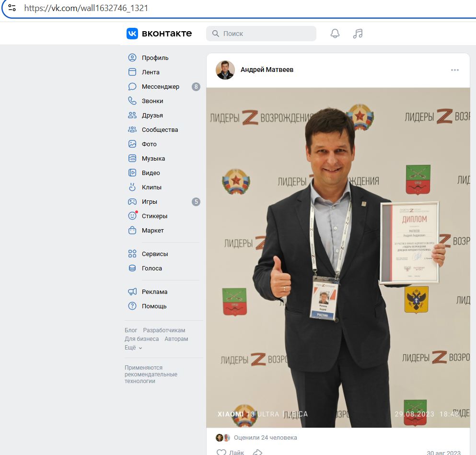Open the Разработчикам footer link
The height and width of the screenshot is (455, 476).
click(x=164, y=330)
